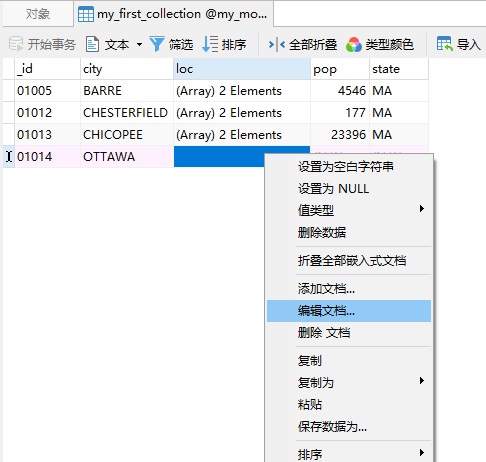
Task: Click the text view (文本) document icon
Action: tap(92, 44)
